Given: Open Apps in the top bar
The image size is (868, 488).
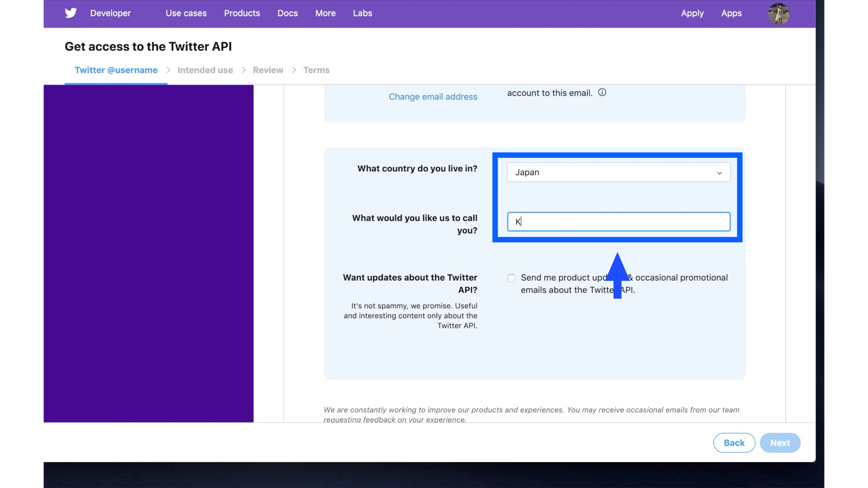Looking at the screenshot, I should click(x=731, y=13).
